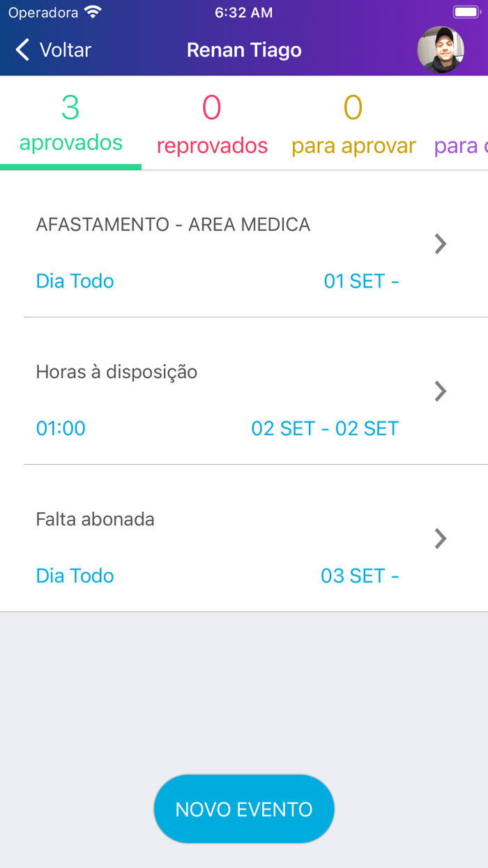This screenshot has height=868, width=488.
Task: Tap the clock showing 6:32 AM
Action: (x=243, y=11)
